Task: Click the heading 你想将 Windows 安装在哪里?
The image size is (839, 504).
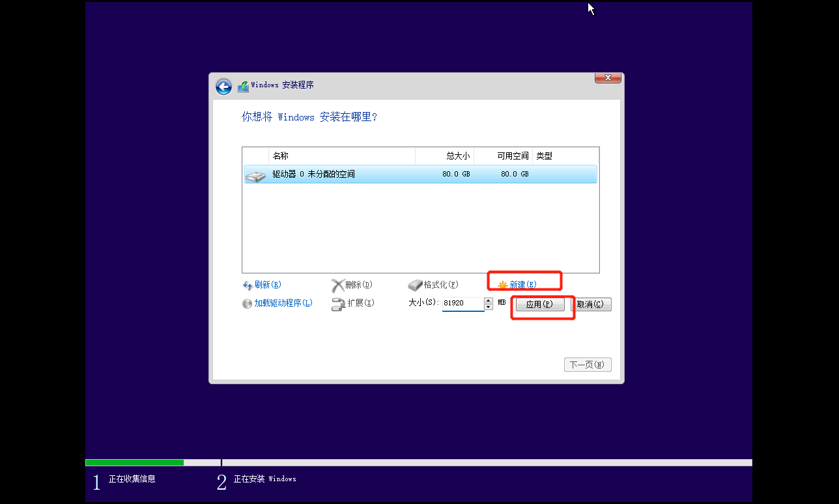Action: click(309, 117)
